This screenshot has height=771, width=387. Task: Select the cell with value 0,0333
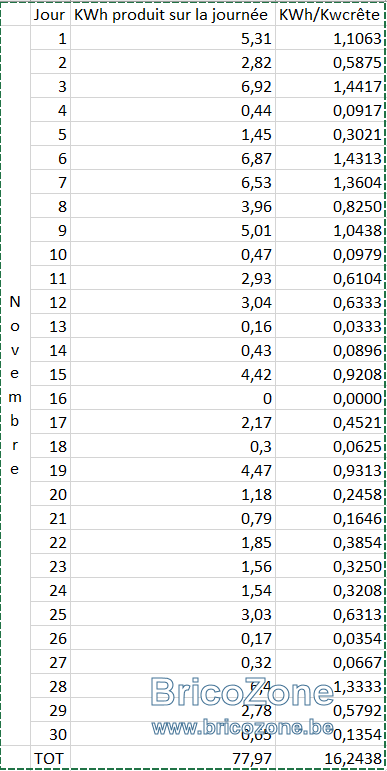[329, 326]
